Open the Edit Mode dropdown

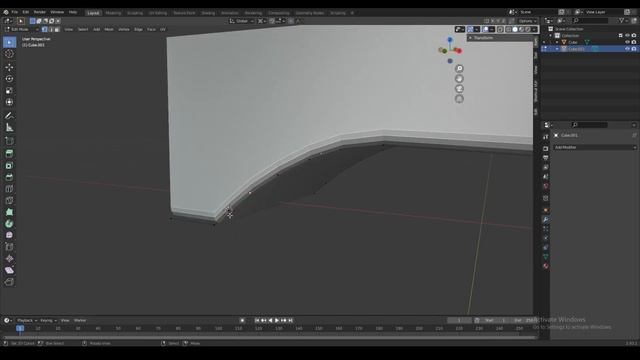(21, 29)
